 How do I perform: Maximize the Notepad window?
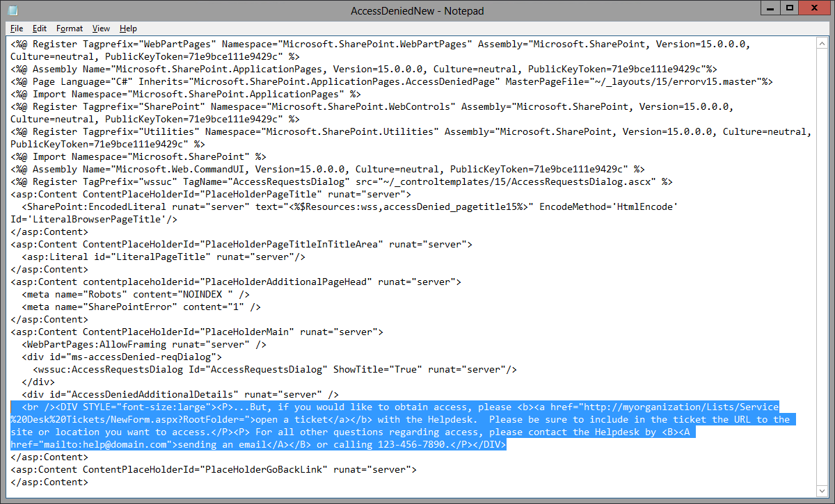pos(788,8)
